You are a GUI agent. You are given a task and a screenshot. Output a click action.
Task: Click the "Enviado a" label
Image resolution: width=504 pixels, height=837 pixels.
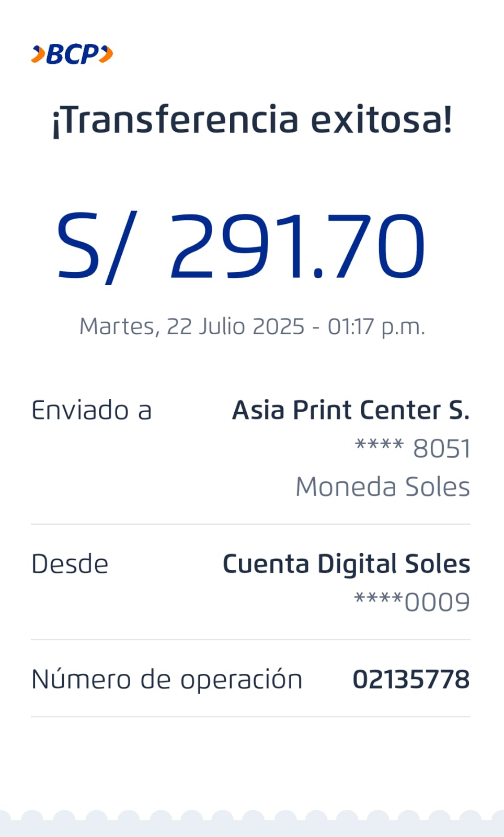[91, 410]
